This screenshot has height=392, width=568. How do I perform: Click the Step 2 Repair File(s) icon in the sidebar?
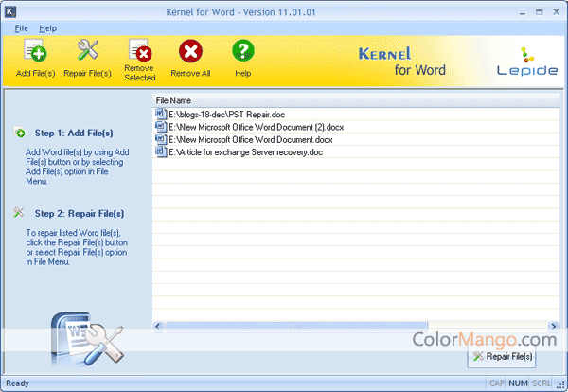[20, 214]
